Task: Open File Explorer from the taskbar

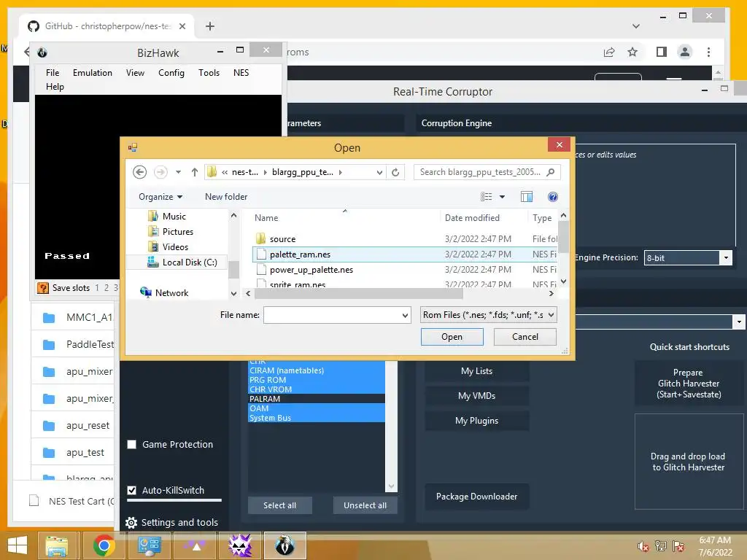Action: [x=57, y=545]
